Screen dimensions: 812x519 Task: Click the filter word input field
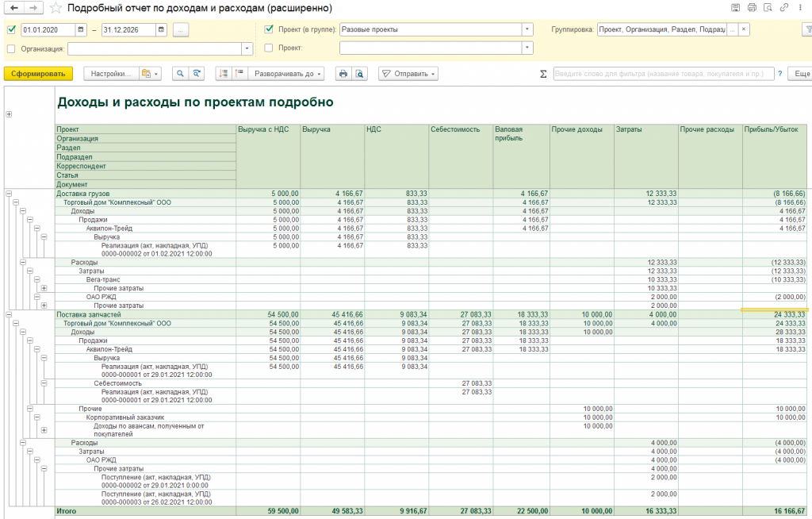tap(664, 74)
